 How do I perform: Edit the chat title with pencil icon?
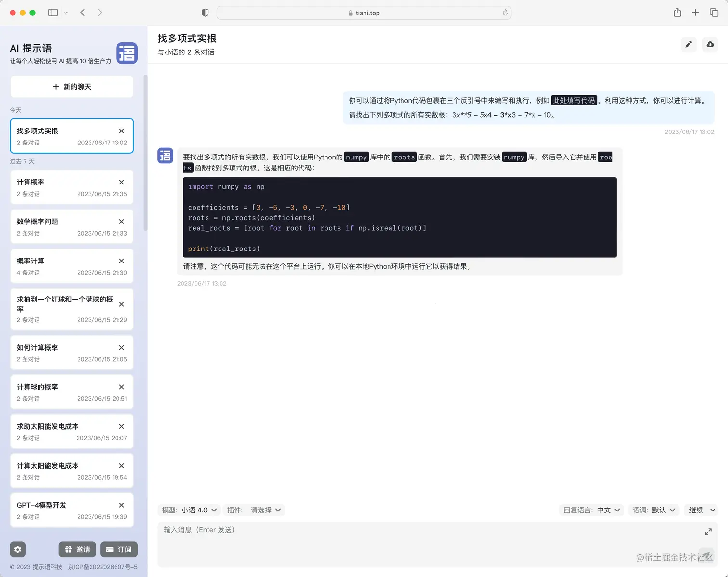(x=689, y=44)
